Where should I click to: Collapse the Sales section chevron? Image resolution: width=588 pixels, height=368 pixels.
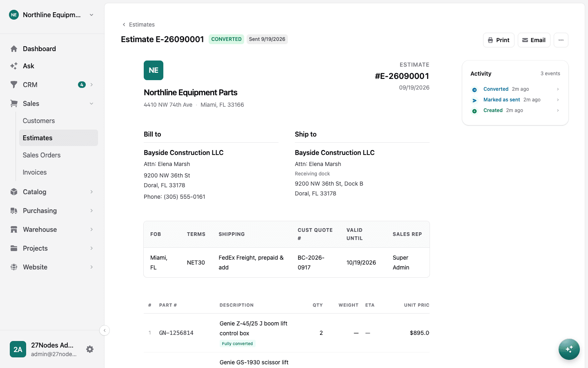point(91,103)
